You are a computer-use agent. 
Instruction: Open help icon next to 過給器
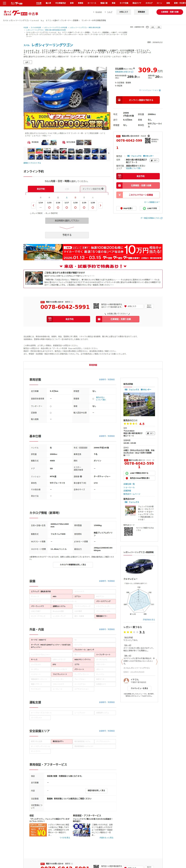[81, 476]
